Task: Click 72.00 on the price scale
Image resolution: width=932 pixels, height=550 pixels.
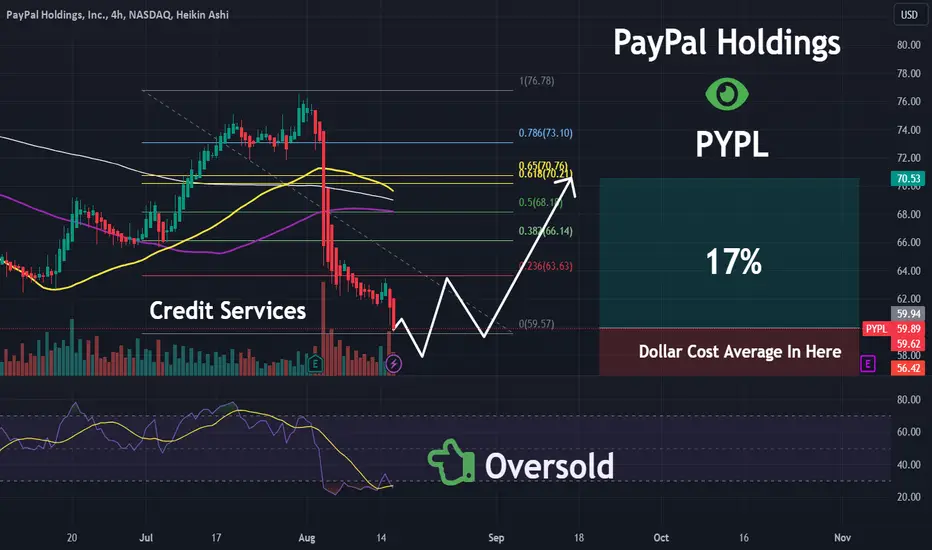Action: point(909,158)
